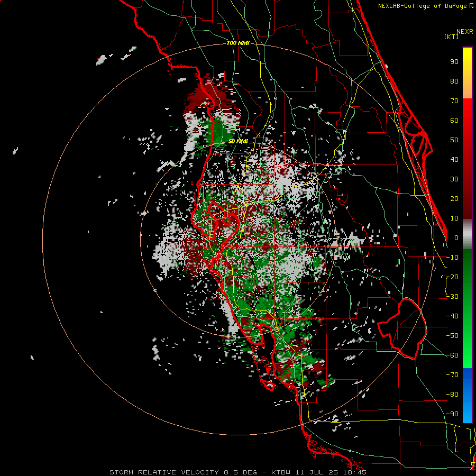Image resolution: width=476 pixels, height=476 pixels.
Task: Click the -10 value on the velocity scale
Action: tap(452, 258)
